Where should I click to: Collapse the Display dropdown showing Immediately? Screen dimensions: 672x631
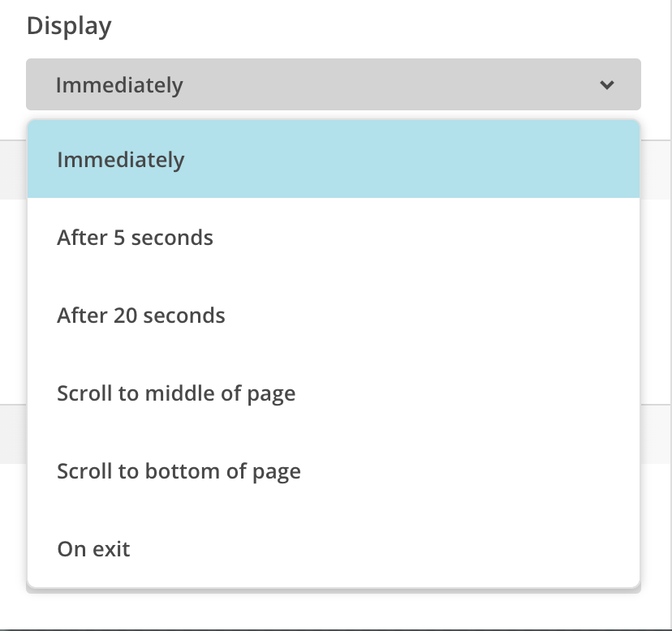pyautogui.click(x=333, y=84)
